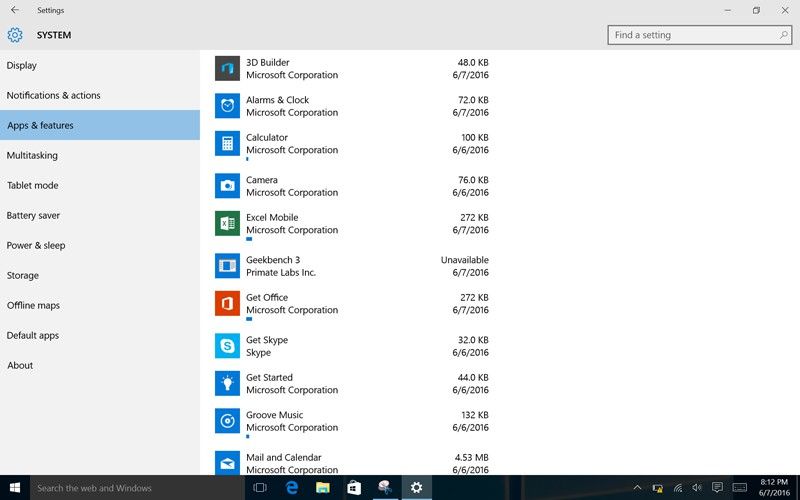Click the Calculator app name
Image resolution: width=800 pixels, height=500 pixels.
(266, 137)
